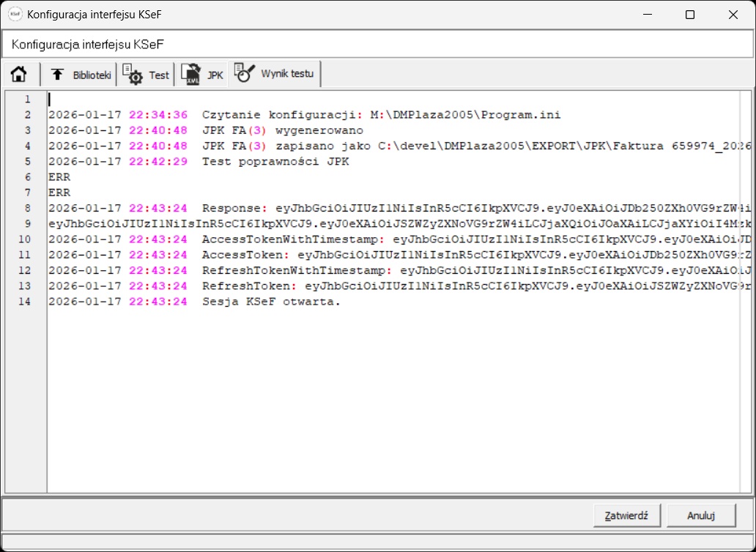
Task: Click the timestamp 22:42:29 on line 5
Action: pos(158,162)
